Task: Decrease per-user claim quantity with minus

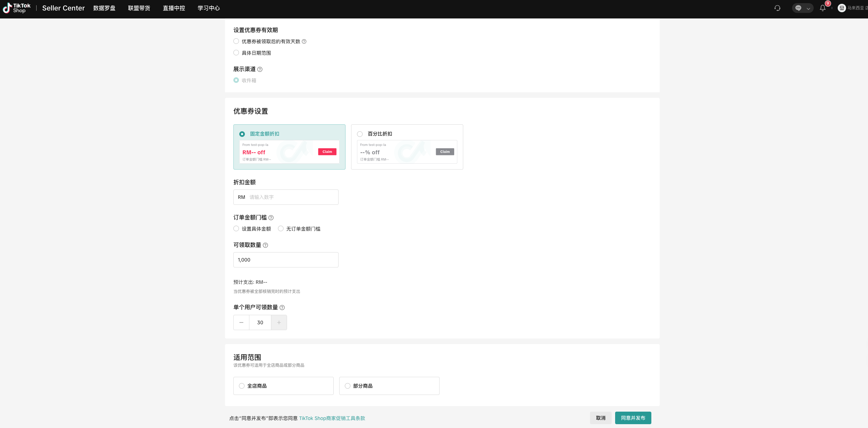Action: 241,322
